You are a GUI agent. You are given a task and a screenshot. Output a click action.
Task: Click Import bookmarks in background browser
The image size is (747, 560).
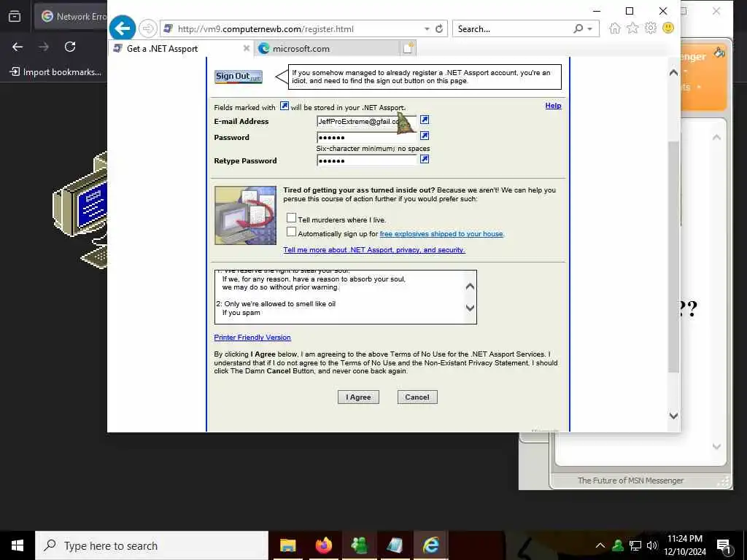coord(55,72)
